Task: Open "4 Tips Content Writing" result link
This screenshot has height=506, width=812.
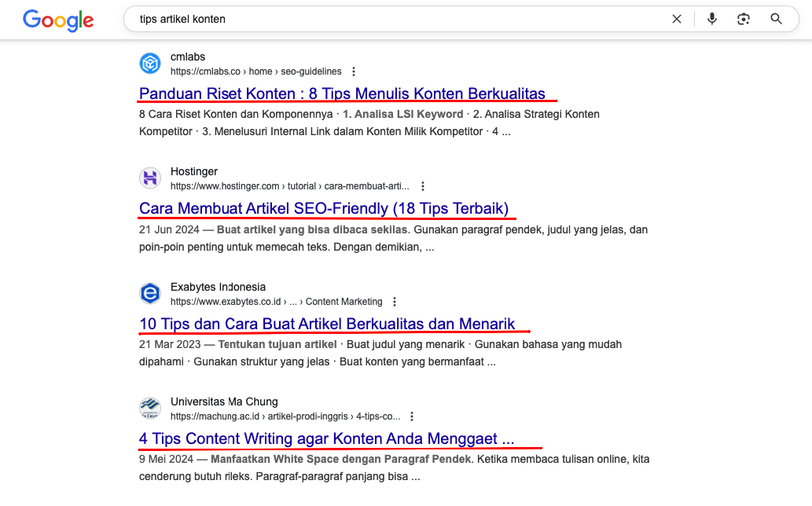Action: tap(326, 438)
